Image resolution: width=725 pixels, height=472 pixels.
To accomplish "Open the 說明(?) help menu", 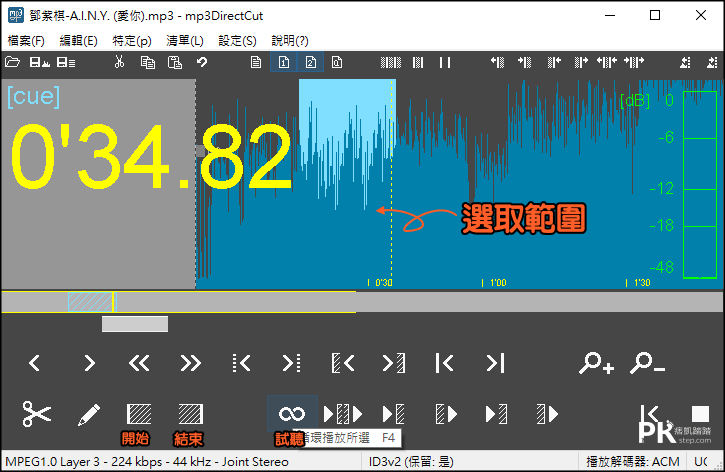I will 290,41.
